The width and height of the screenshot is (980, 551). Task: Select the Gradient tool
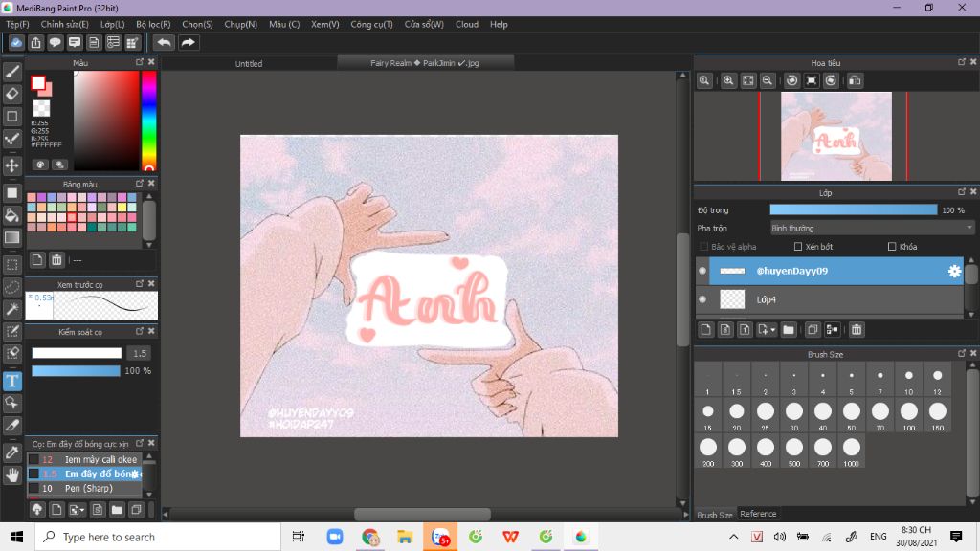coord(11,237)
